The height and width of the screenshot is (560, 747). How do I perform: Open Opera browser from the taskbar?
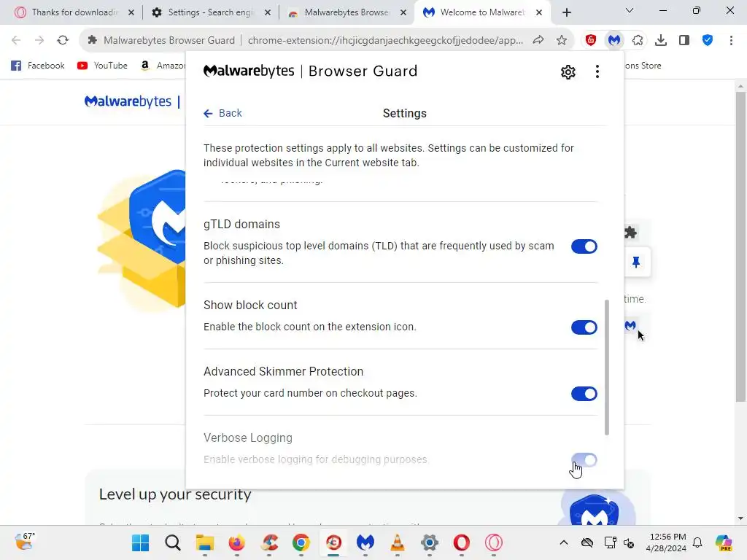[462, 542]
